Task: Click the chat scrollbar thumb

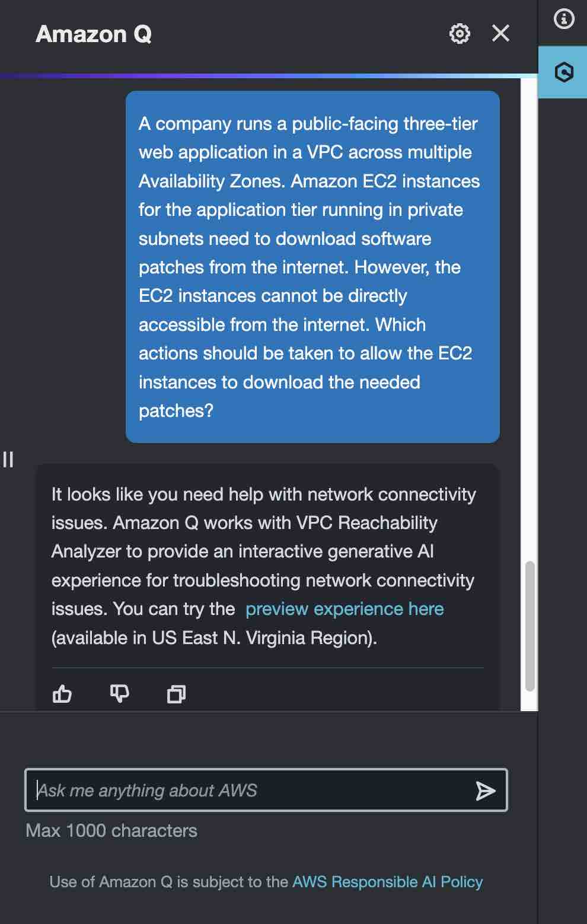Action: (530, 626)
